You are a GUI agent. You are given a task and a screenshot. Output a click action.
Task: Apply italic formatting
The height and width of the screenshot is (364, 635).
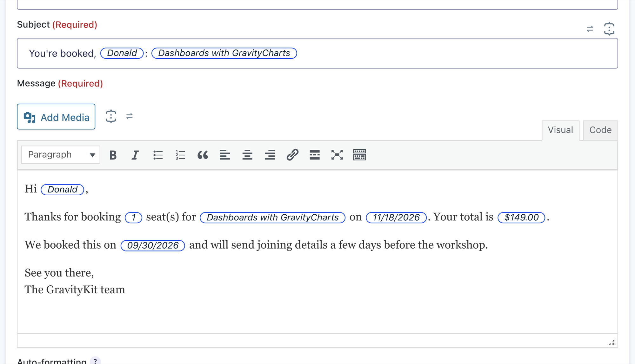tap(135, 155)
